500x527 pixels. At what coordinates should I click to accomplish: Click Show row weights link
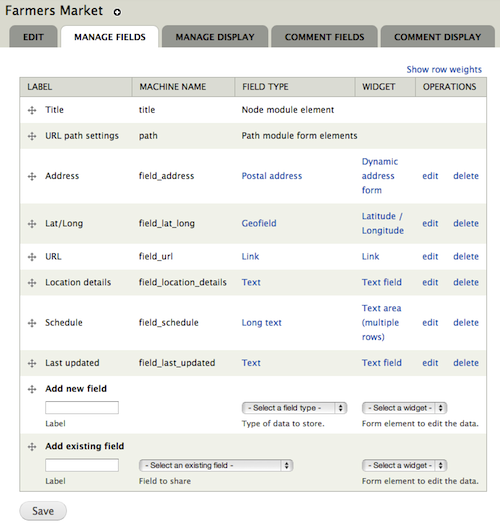pos(444,70)
